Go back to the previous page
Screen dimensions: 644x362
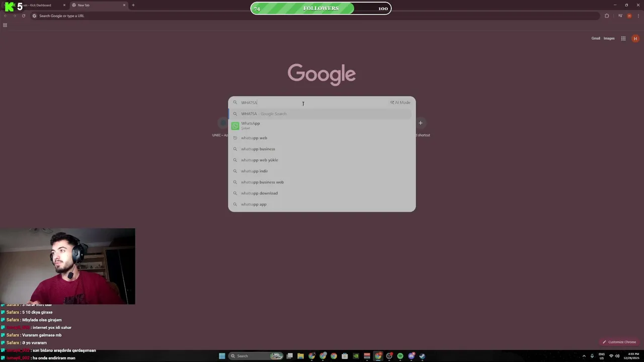pyautogui.click(x=5, y=16)
